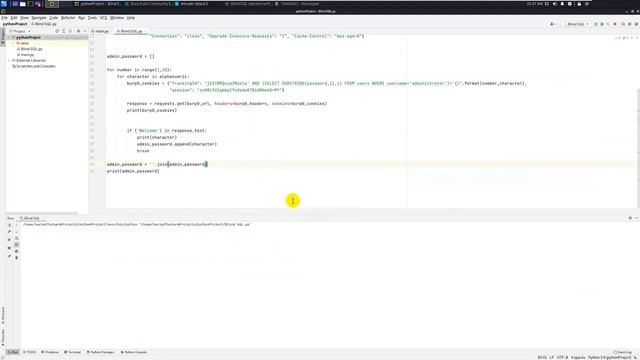640x360 pixels.
Task: Click collapse all icon in Project panel
Action: (x=70, y=31)
